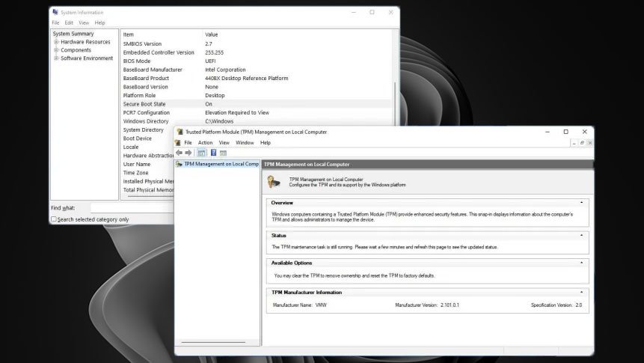Click Show/Hide Console Tree toolbar icon
Screen dimensions: 644x363
(201, 153)
